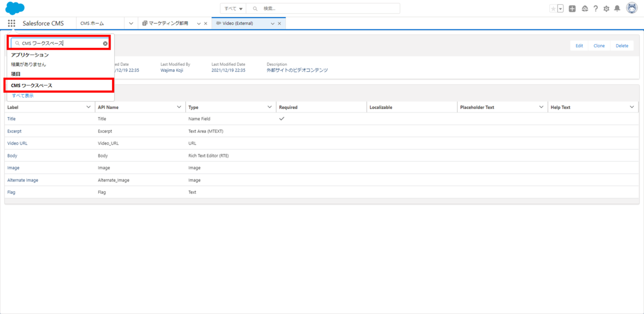Click the Alternate_Image API name cell
The image size is (644, 314).
(113, 180)
